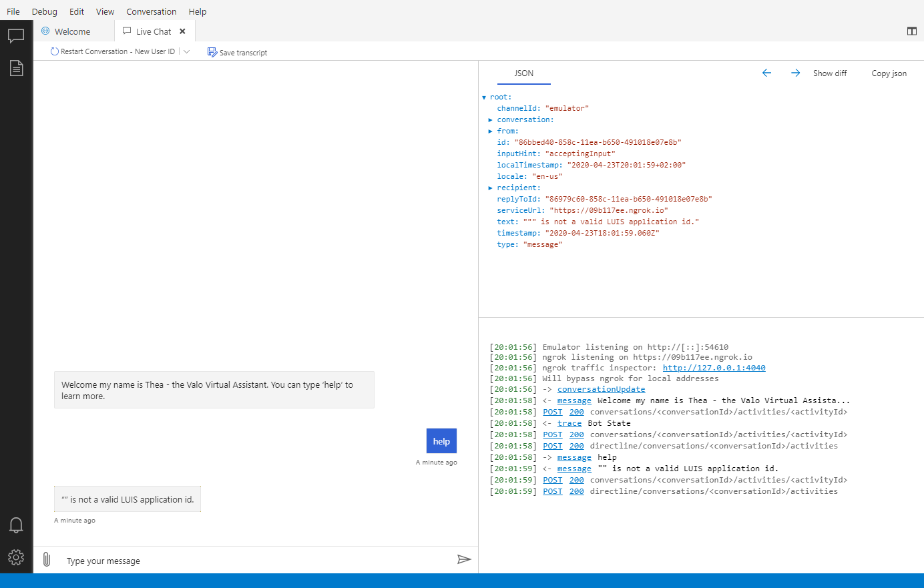Collapse the root node in the JSON tree
Screen dimensions: 924x588
click(x=483, y=96)
